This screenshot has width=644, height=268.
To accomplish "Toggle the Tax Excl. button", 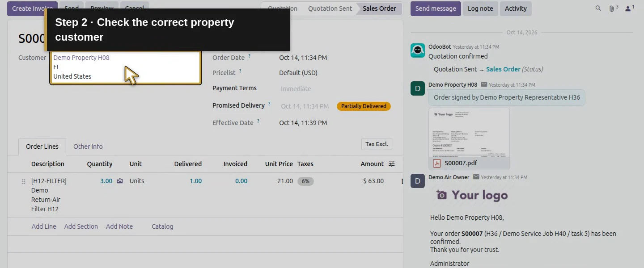I will (377, 144).
